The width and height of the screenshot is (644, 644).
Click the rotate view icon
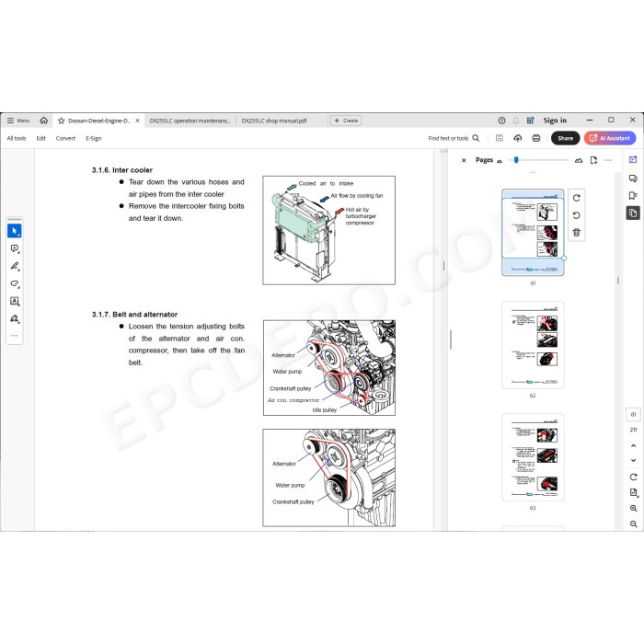point(633,477)
